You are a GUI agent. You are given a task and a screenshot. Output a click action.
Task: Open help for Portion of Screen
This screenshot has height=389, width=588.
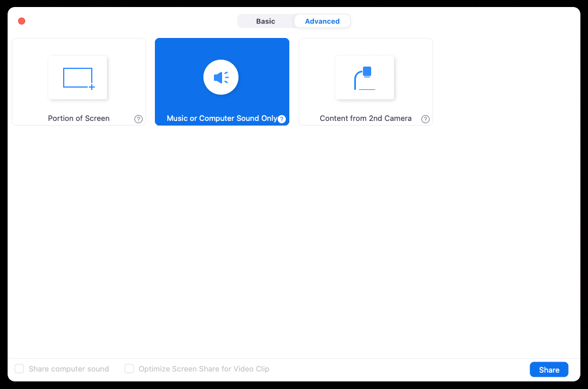click(139, 119)
